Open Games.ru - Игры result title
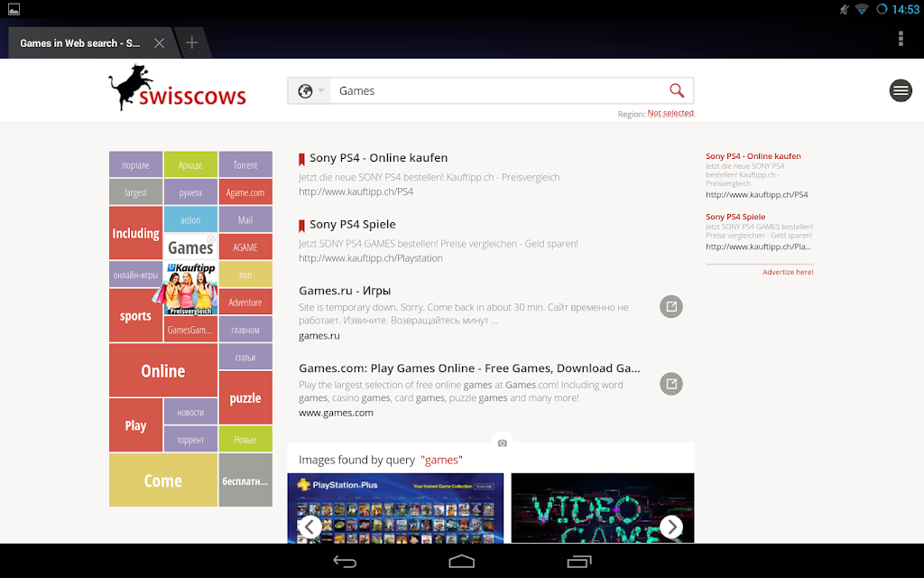The image size is (924, 578). 345,290
